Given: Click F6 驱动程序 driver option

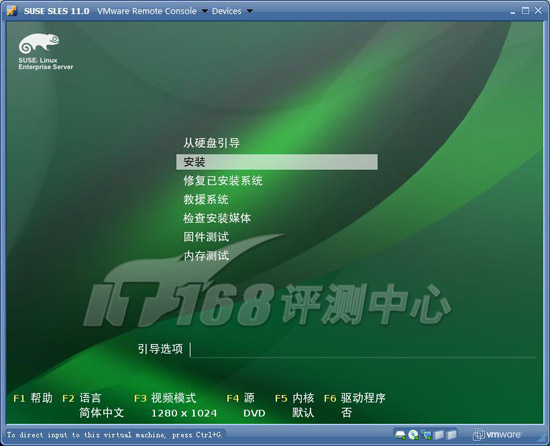Looking at the screenshot, I should point(355,398).
